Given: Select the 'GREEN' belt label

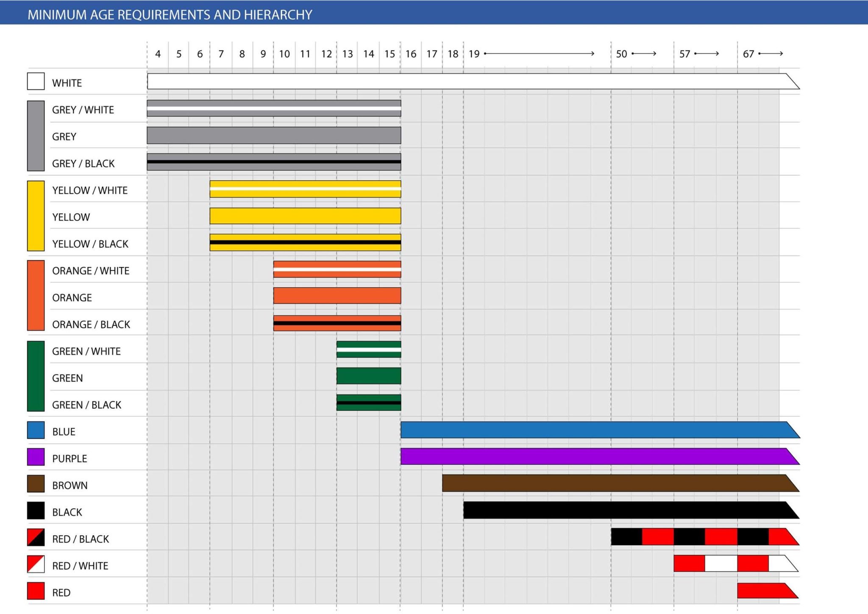Looking at the screenshot, I should click(x=67, y=378).
